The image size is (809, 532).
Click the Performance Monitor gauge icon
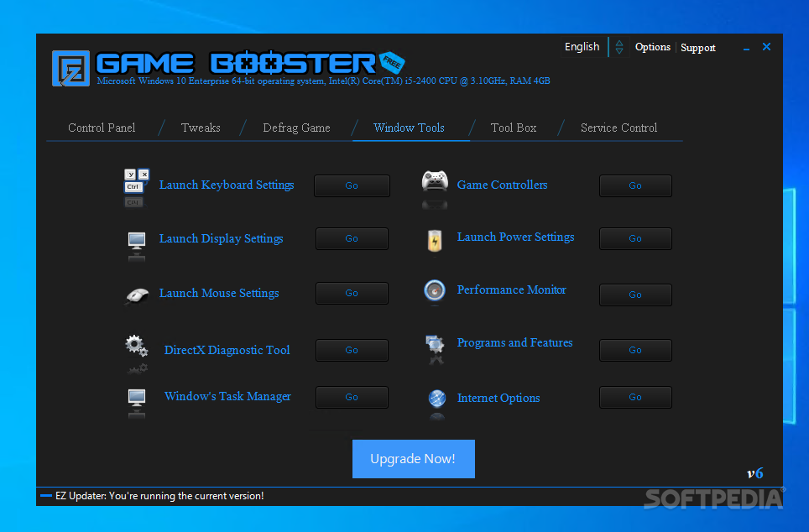click(435, 290)
